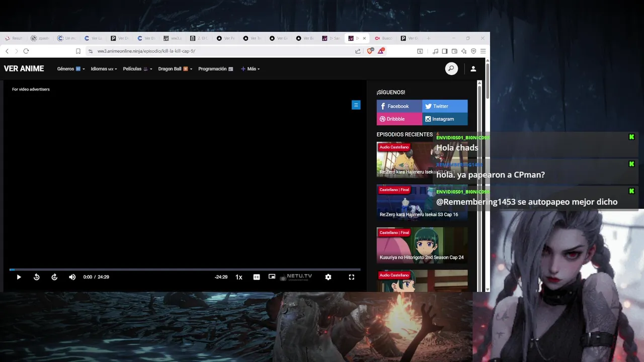Viewport: 644px width, 362px height.
Task: Expand the Idiomas dropdown menu
Action: [104, 69]
